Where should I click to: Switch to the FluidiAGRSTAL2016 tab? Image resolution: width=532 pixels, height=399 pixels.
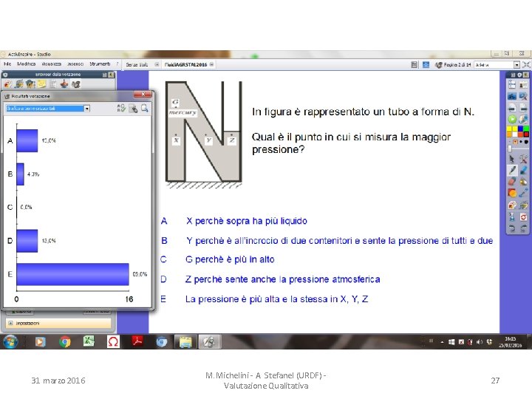[185, 64]
